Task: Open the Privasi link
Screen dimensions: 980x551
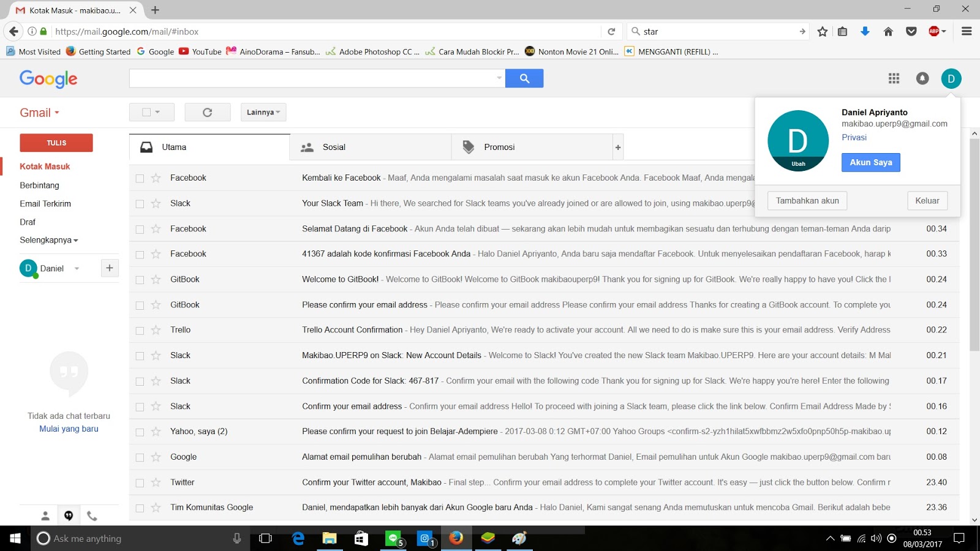Action: 854,138
